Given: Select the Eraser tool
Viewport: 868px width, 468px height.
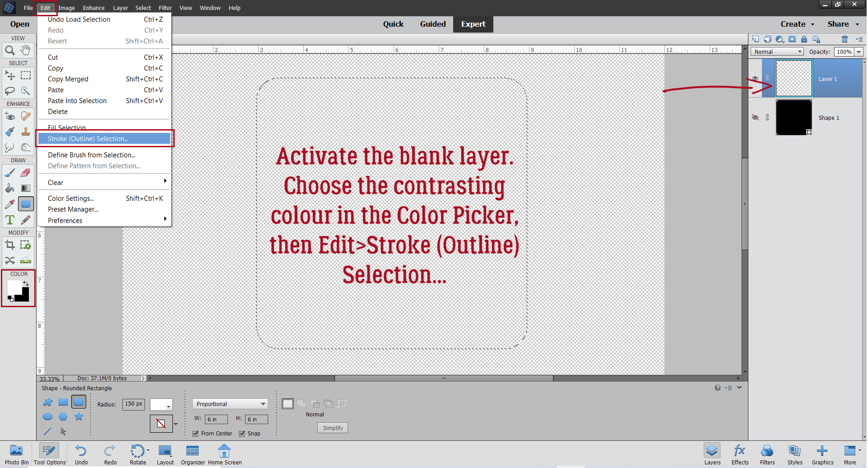Looking at the screenshot, I should (x=26, y=173).
